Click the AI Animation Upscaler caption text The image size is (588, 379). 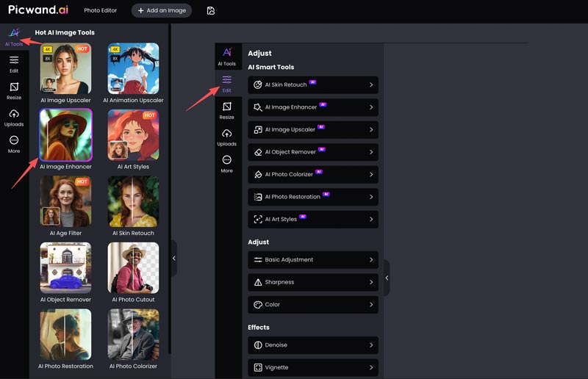click(x=133, y=101)
